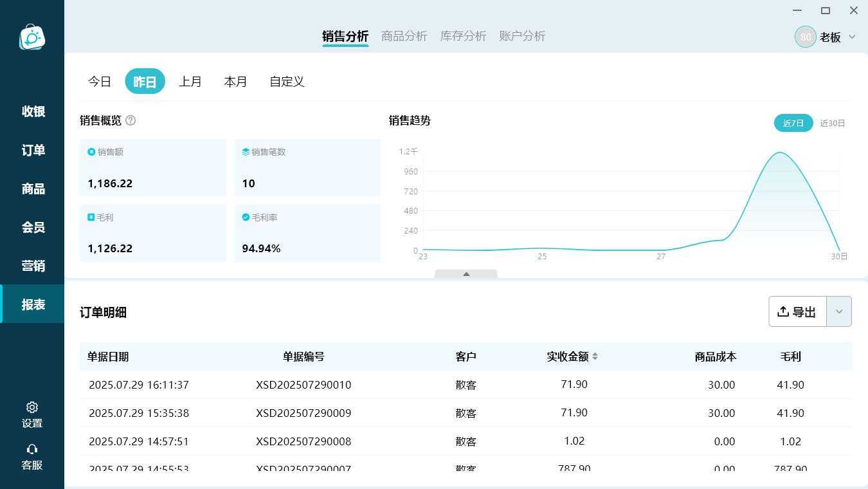Click the 订单明细 section title
The width and height of the screenshot is (868, 489).
[103, 313]
